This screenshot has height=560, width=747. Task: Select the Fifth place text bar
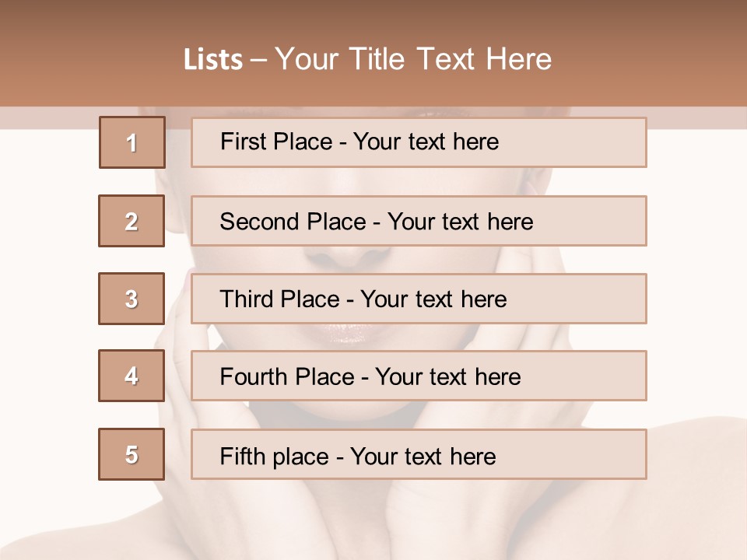419,455
